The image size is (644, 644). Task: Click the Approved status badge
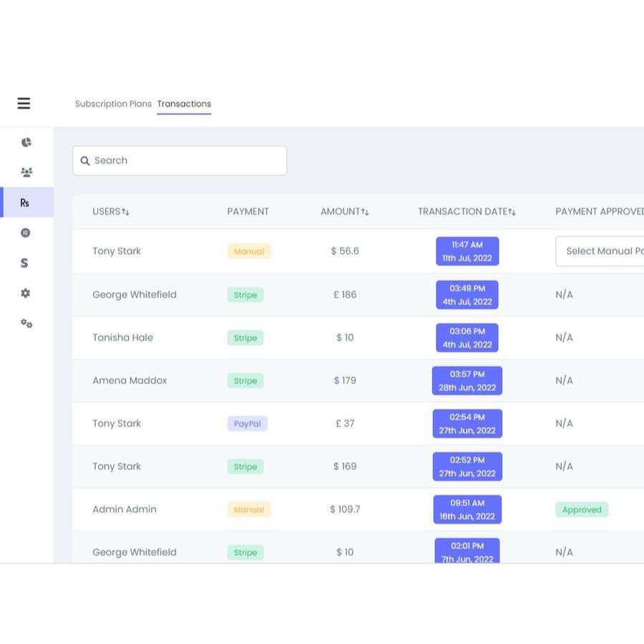coord(582,509)
